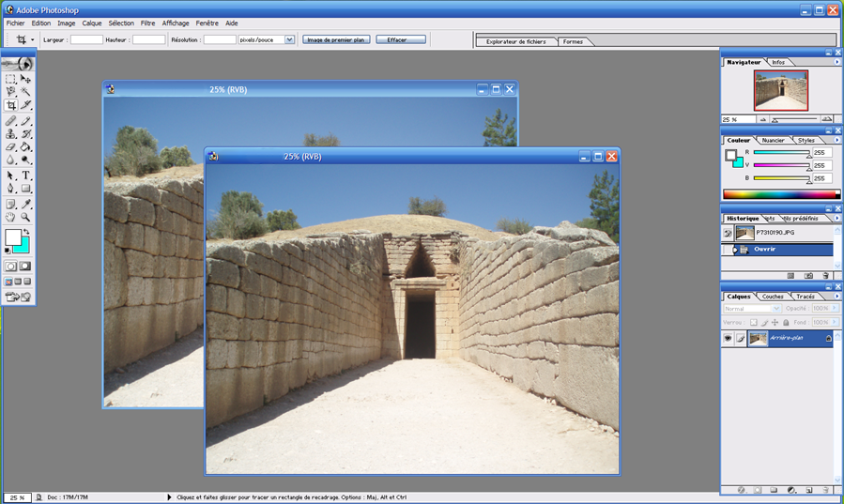844x504 pixels.
Task: Select the Paint Bucket tool
Action: 26,147
